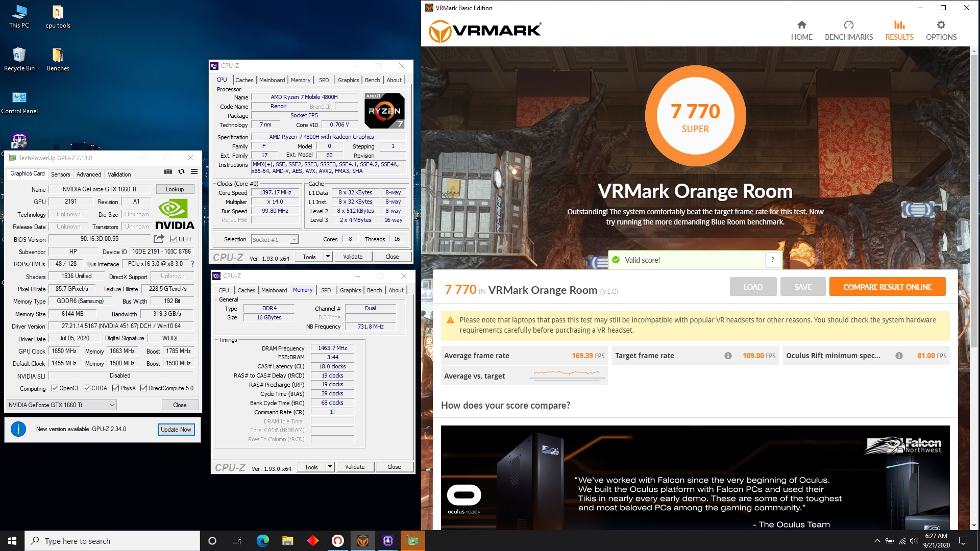The image size is (980, 551).
Task: Click the taskbar search box
Action: click(x=112, y=541)
